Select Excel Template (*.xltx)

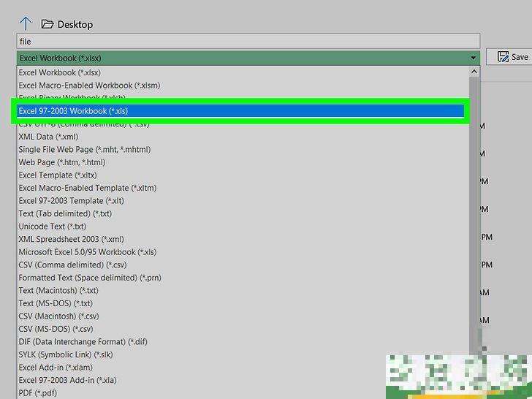[x=57, y=175]
